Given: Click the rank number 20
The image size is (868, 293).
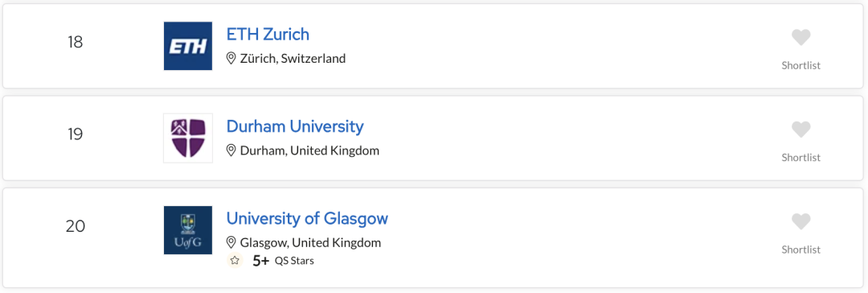Looking at the screenshot, I should pos(76,226).
